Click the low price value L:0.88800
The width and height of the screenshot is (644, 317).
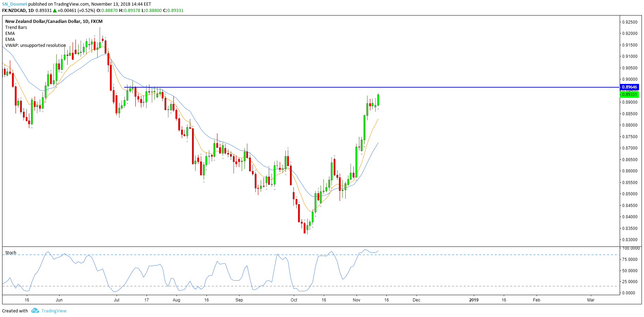tap(152, 11)
